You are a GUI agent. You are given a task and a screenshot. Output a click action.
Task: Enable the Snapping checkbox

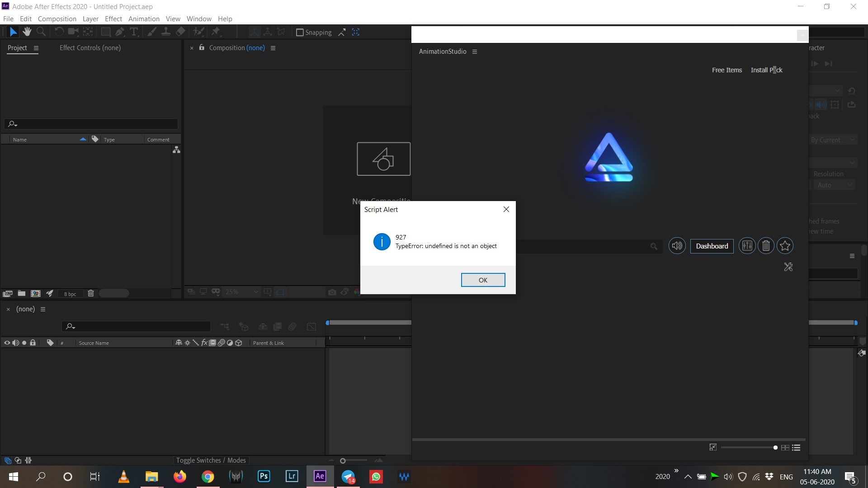click(x=299, y=32)
